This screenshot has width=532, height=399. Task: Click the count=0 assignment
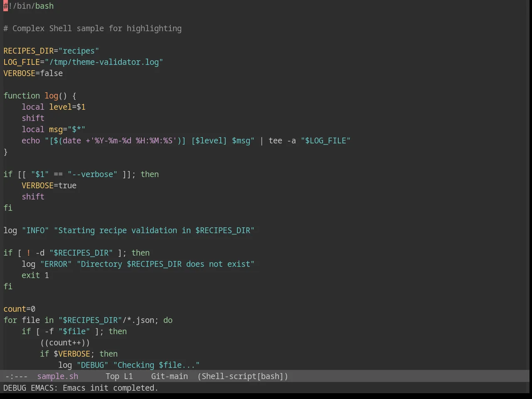(20, 309)
